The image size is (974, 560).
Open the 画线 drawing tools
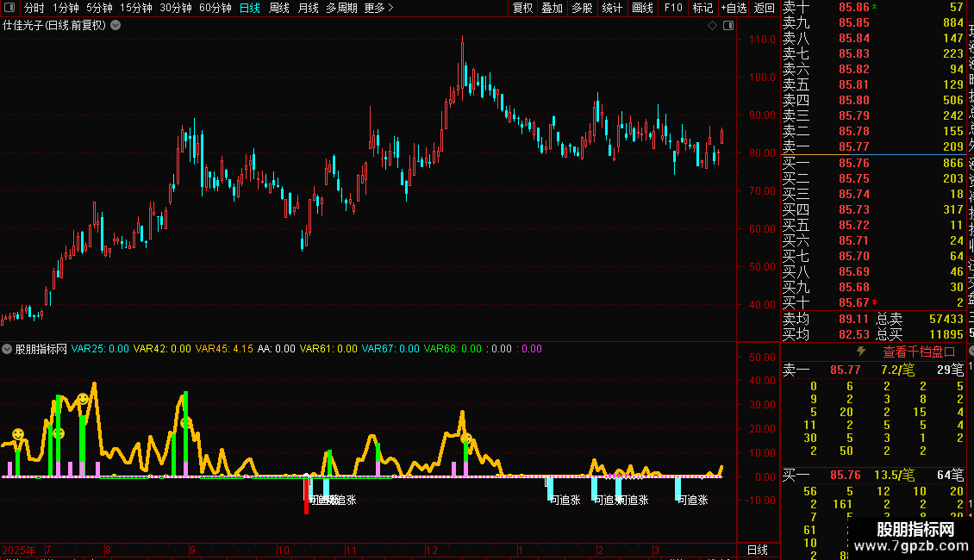[x=642, y=8]
